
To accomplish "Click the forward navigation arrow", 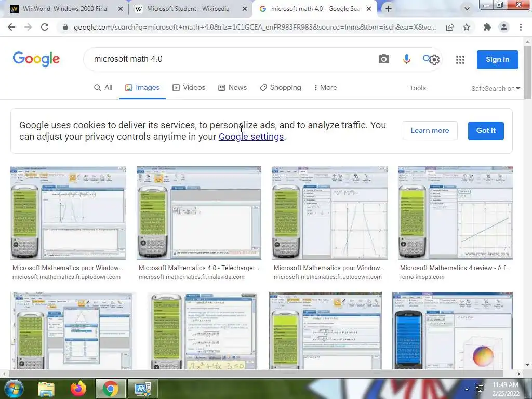I will tap(28, 27).
